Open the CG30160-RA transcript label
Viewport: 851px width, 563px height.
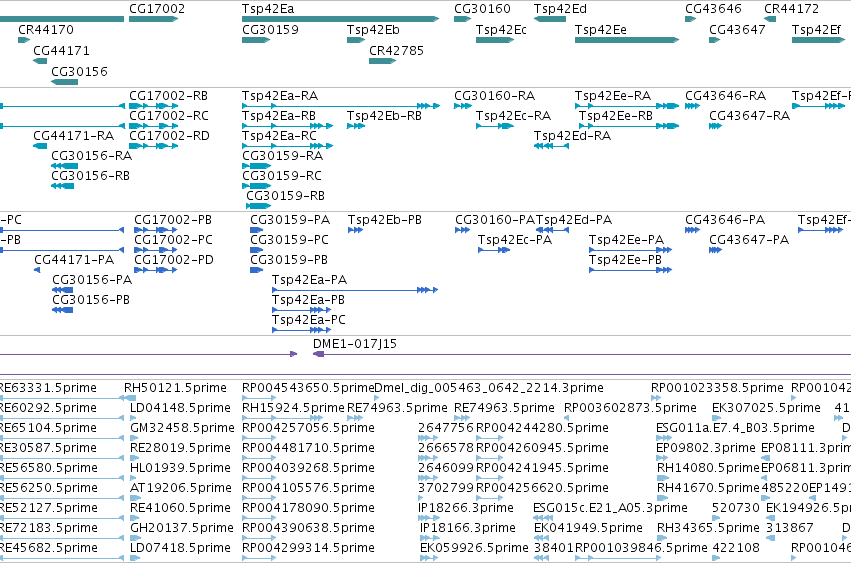[x=494, y=96]
